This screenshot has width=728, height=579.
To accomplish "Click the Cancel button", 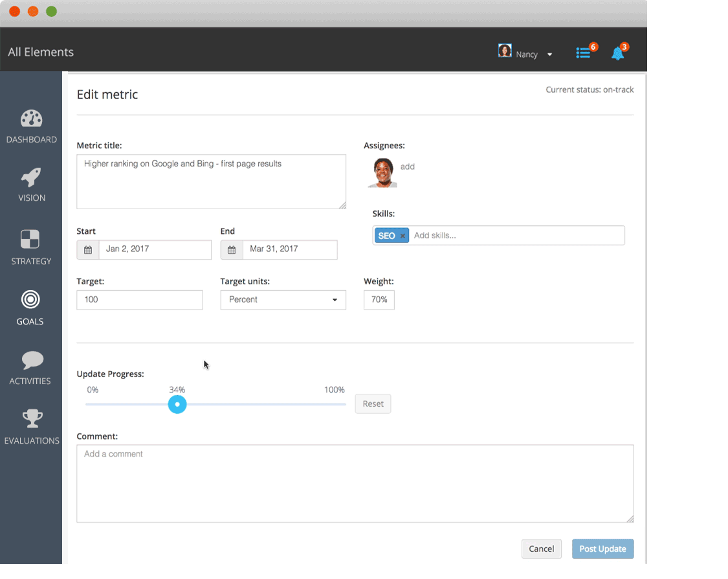I will click(542, 549).
